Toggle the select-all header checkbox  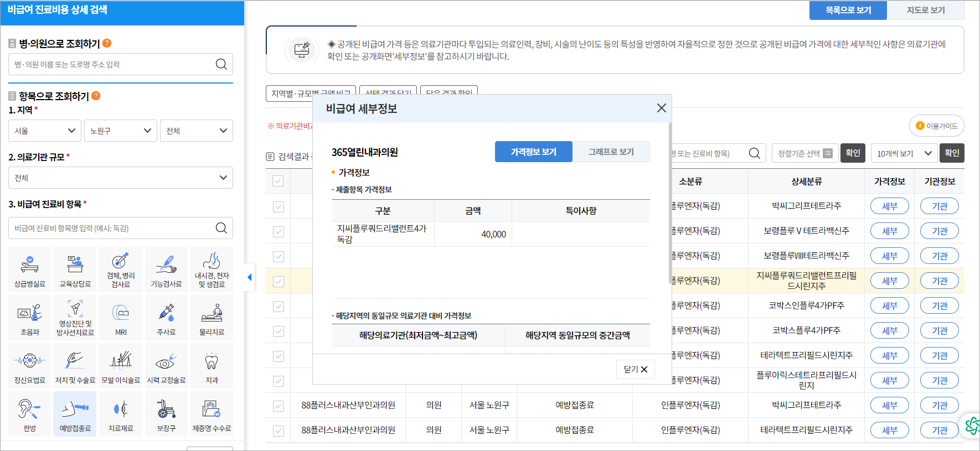278,181
